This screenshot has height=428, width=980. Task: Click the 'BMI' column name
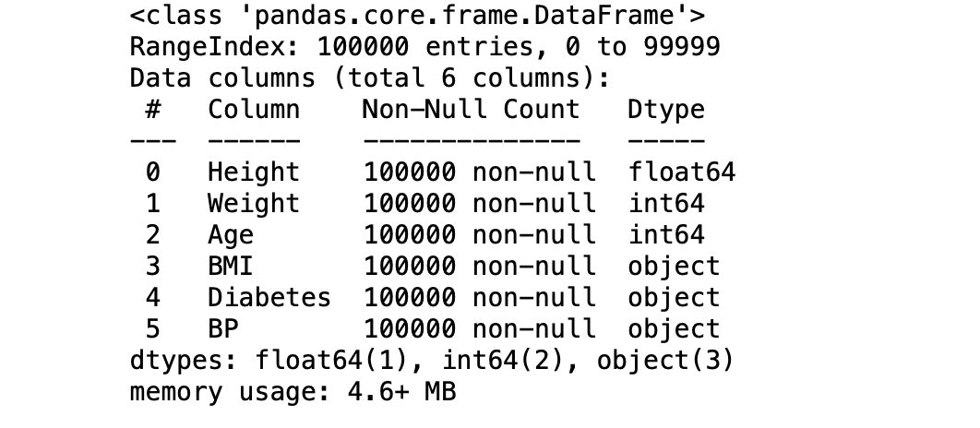point(231,267)
